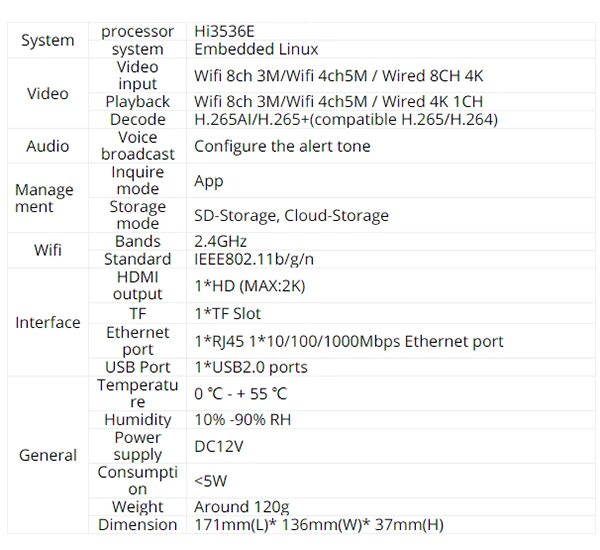Click the Playback row label
Screen dimensions: 600x550
(138, 102)
